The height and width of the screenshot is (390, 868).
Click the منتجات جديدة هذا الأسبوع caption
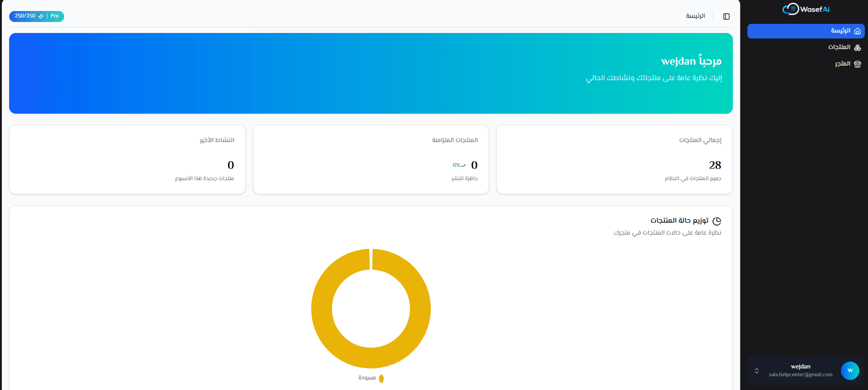click(204, 178)
